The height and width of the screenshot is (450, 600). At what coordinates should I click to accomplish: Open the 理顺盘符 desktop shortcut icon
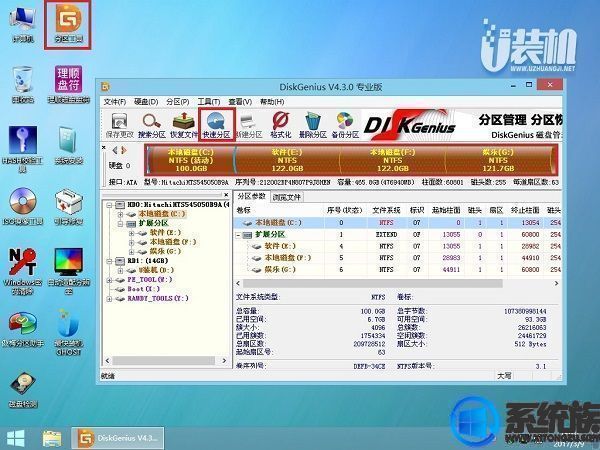click(x=68, y=84)
